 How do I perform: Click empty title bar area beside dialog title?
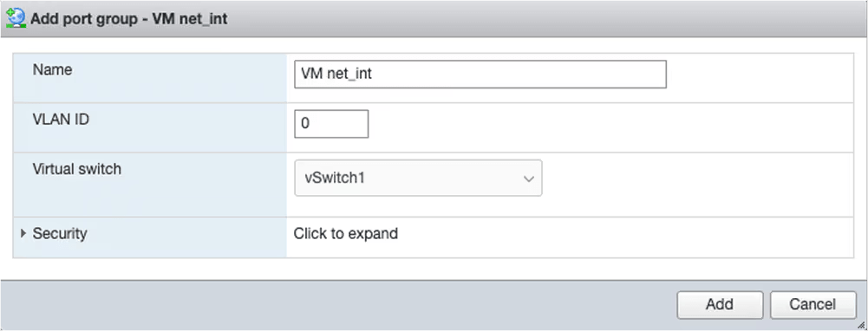point(543,18)
